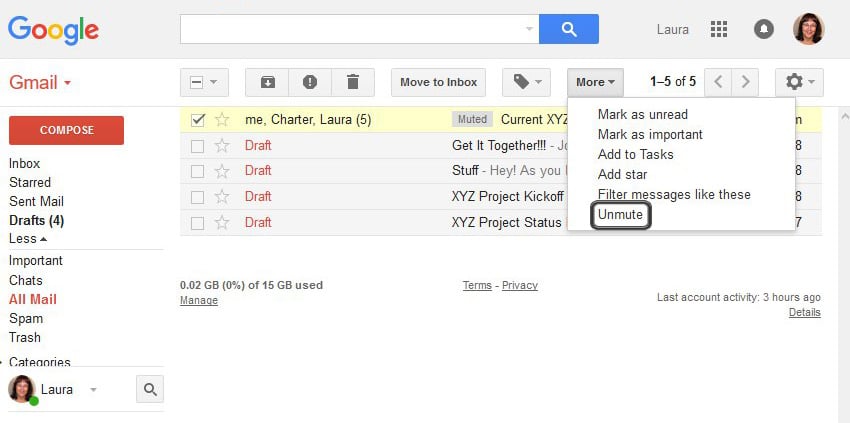The image size is (850, 423).
Task: Open the Select all checkbox dropdown
Action: [204, 82]
